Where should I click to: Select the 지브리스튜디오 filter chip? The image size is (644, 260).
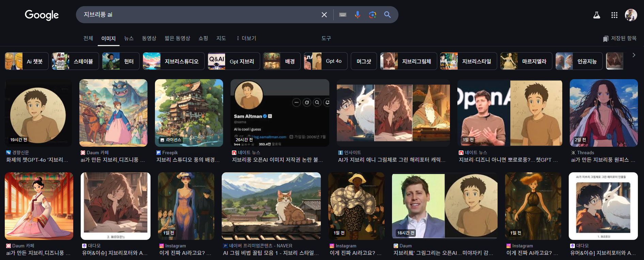[x=174, y=61]
